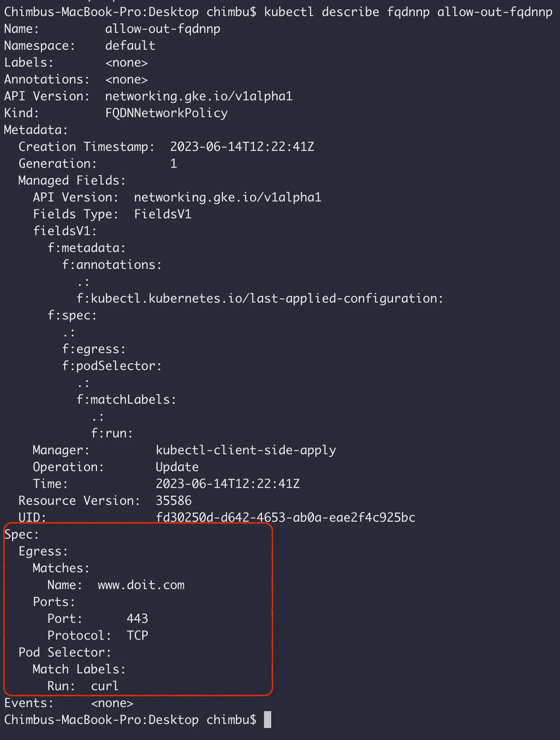Click the Creation Timestamp value
The image size is (560, 740).
242,146
